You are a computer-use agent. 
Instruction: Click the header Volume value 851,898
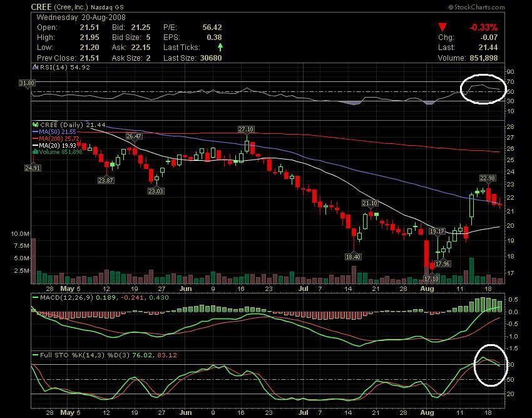click(484, 58)
